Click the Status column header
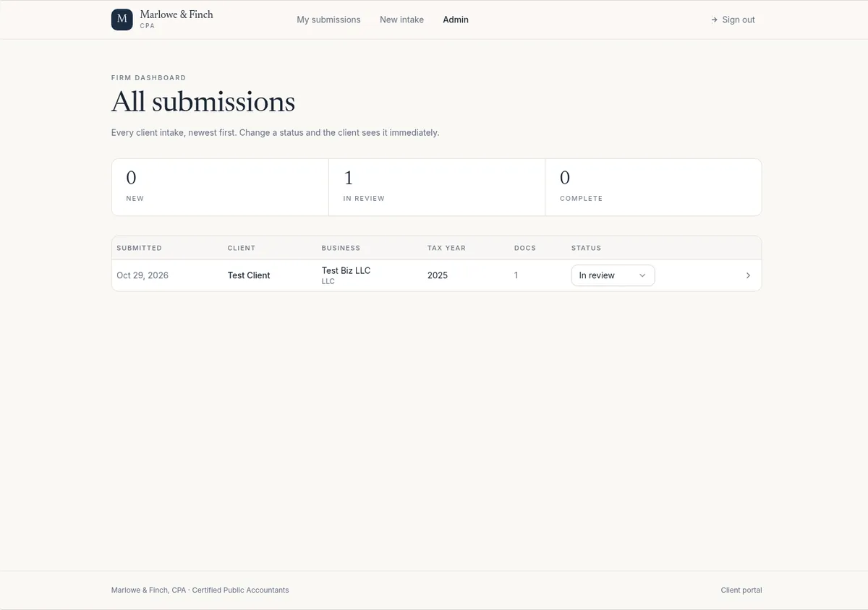The height and width of the screenshot is (610, 868). point(586,248)
